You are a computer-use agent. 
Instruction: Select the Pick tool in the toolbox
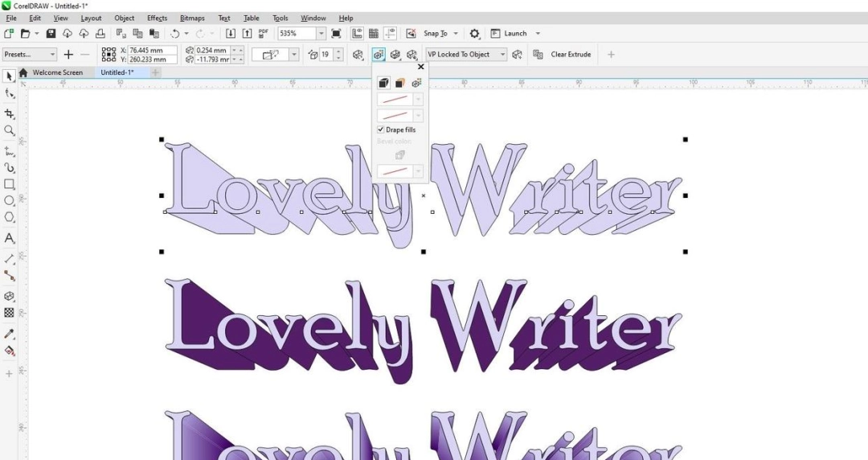click(9, 76)
